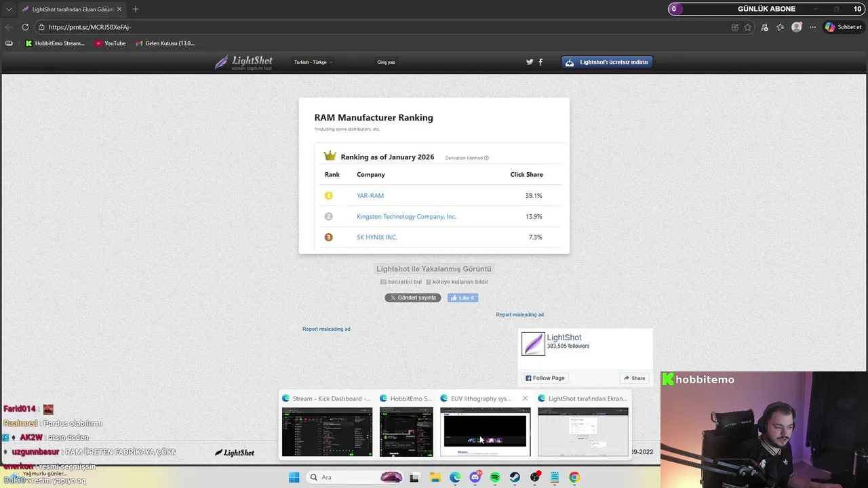This screenshot has height=488, width=868.
Task: Click the LightShot Facebook page avatar
Action: point(533,344)
